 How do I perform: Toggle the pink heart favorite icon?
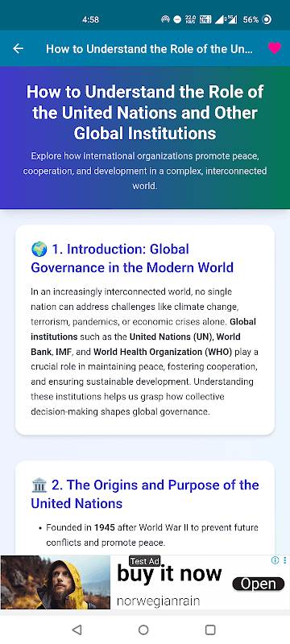pyautogui.click(x=275, y=48)
